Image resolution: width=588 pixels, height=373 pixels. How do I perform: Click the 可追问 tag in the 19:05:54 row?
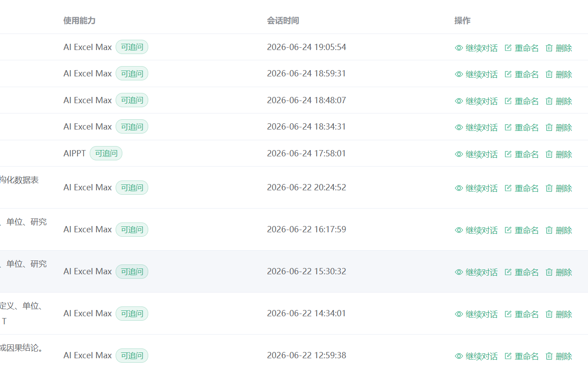click(132, 47)
